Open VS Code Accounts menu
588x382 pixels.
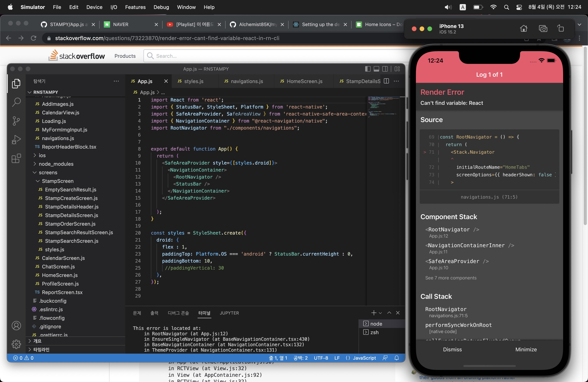16,326
